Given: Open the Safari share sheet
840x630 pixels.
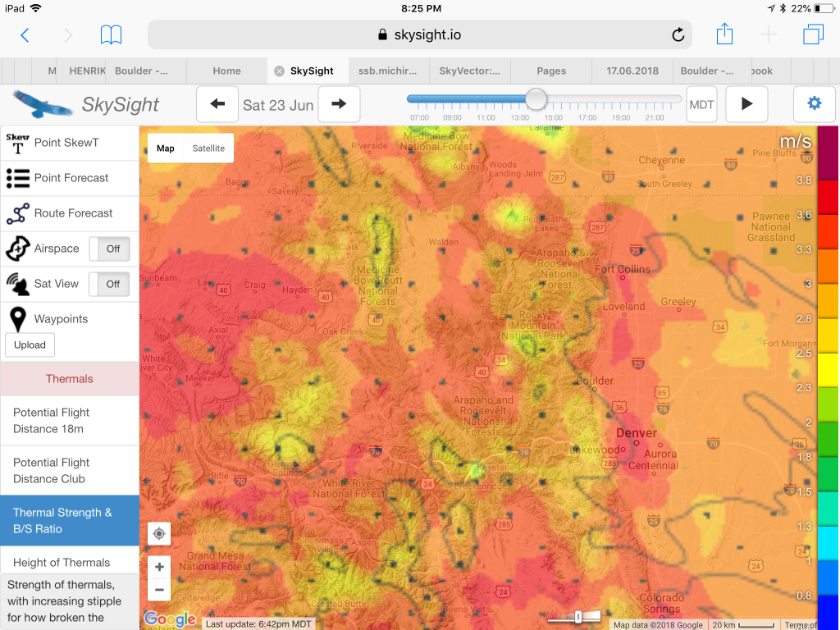Looking at the screenshot, I should tap(724, 34).
